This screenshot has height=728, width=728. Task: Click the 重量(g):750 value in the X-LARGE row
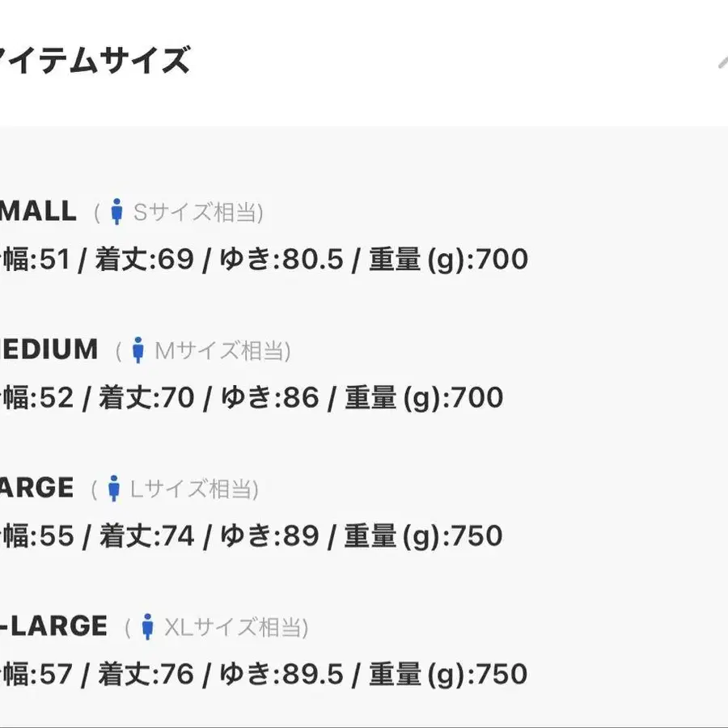(448, 675)
